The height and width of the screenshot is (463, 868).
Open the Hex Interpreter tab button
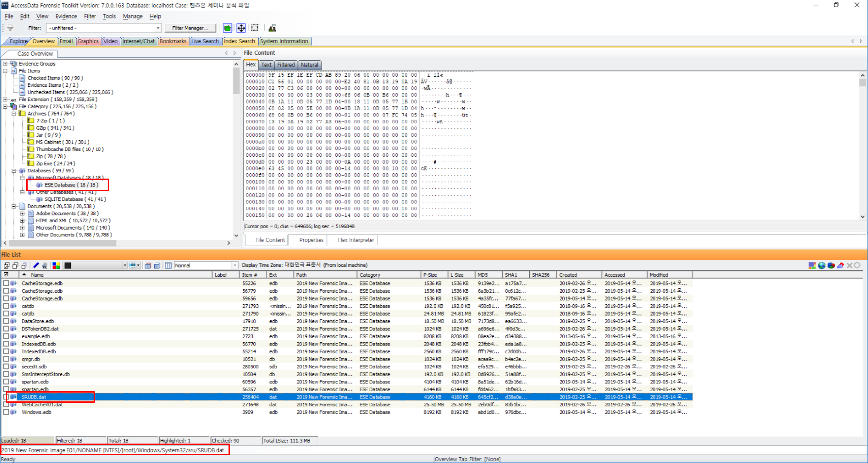tap(356, 240)
